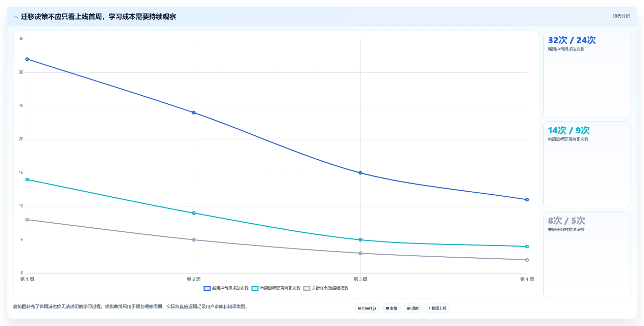644x326 pixels.
Task: Click the 新用户每周求助次数 card caption
Action: point(566,49)
